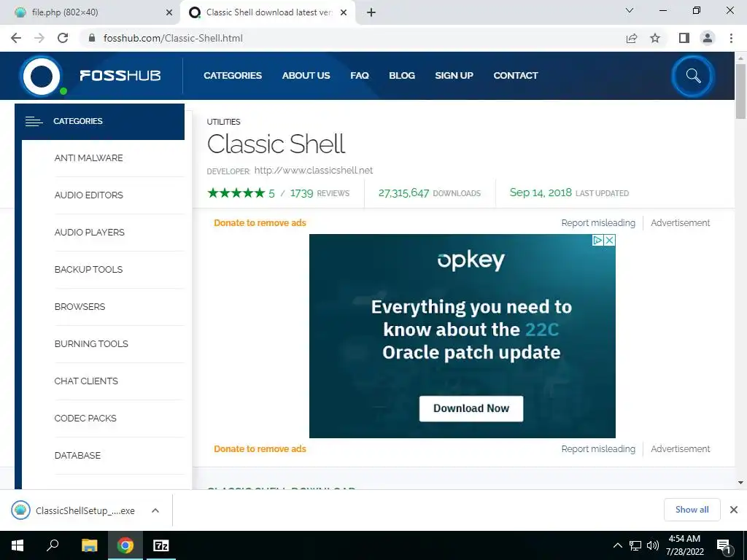Select AUDIO PLAYERS category
This screenshot has width=747, height=560.
point(90,233)
